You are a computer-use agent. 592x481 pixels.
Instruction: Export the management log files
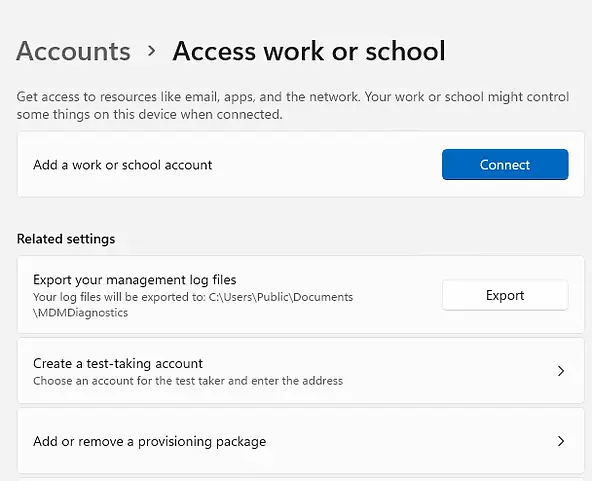pos(505,295)
